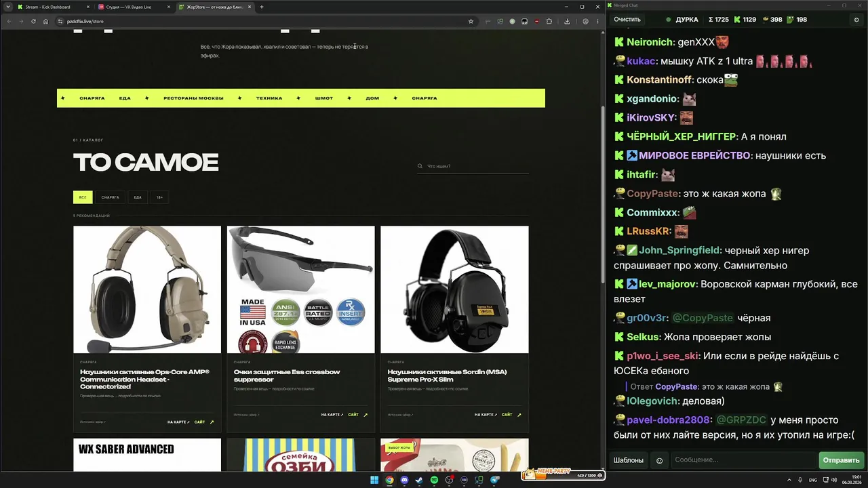Click НА КАРТЕ on the Ops-Core headset card
This screenshot has height=488, width=868.
(178, 422)
